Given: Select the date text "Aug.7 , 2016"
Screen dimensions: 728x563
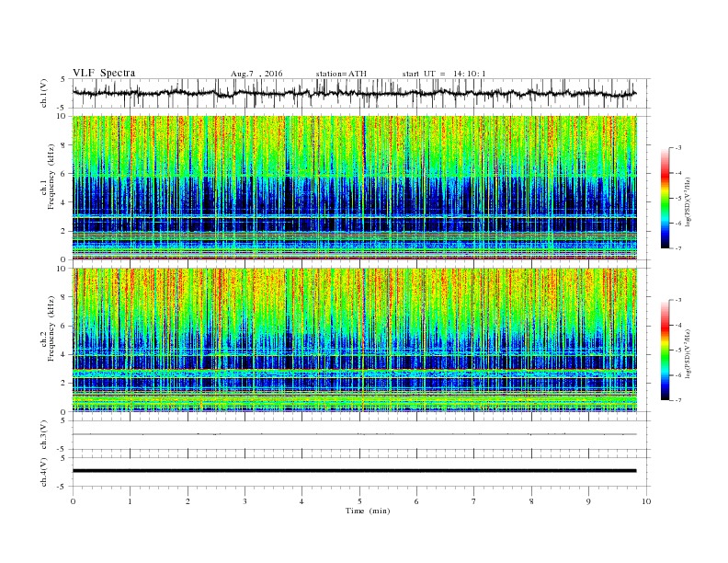Looking at the screenshot, I should pyautogui.click(x=256, y=74).
